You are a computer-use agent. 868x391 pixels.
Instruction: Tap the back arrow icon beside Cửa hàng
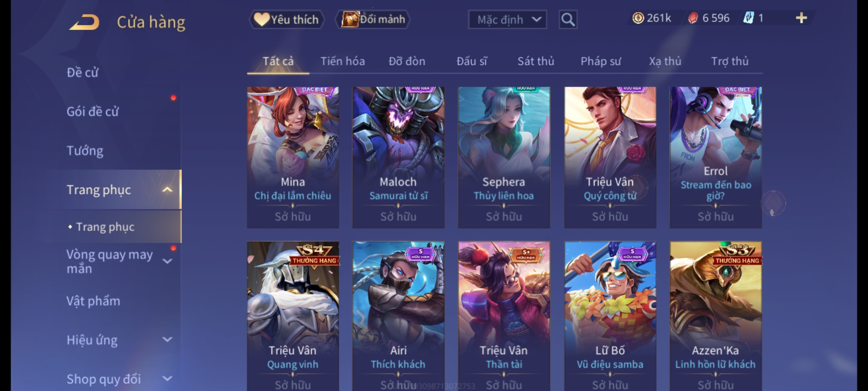tap(85, 22)
